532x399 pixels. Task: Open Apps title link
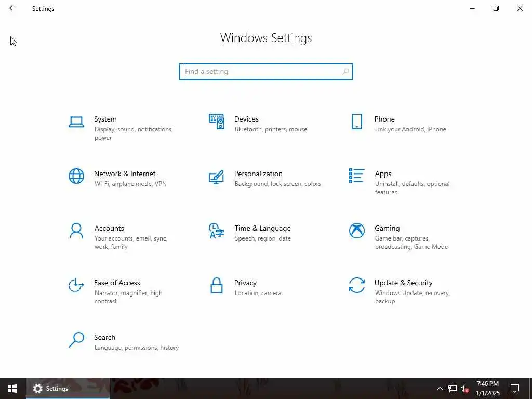pyautogui.click(x=383, y=174)
